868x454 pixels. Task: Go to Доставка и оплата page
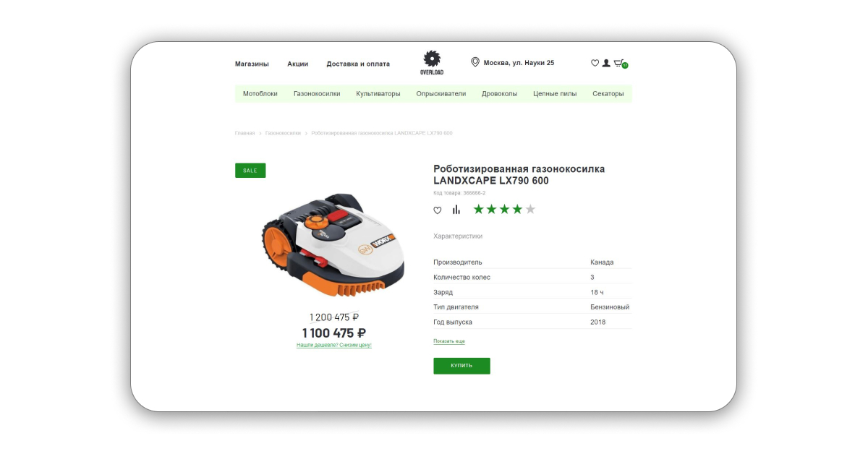coord(358,64)
